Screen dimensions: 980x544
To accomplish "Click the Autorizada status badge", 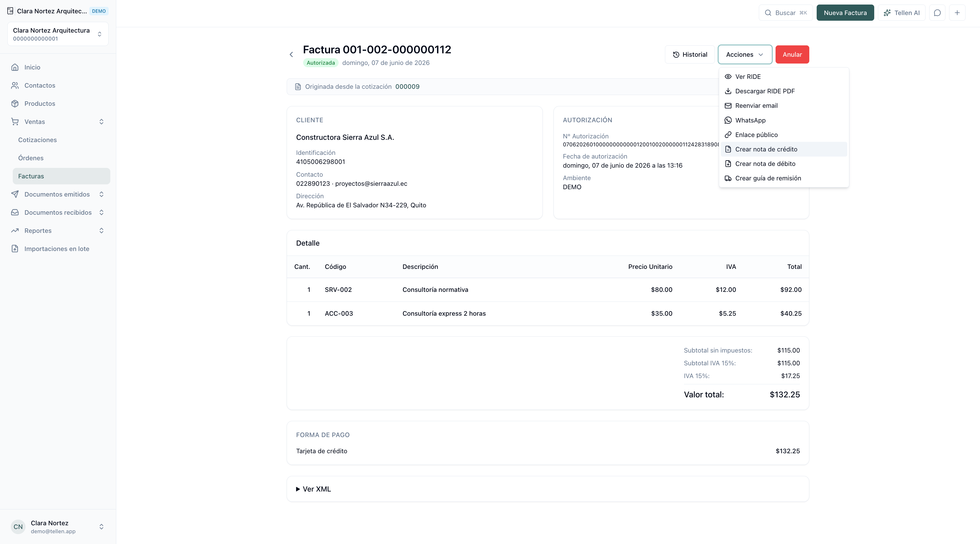I will 321,63.
